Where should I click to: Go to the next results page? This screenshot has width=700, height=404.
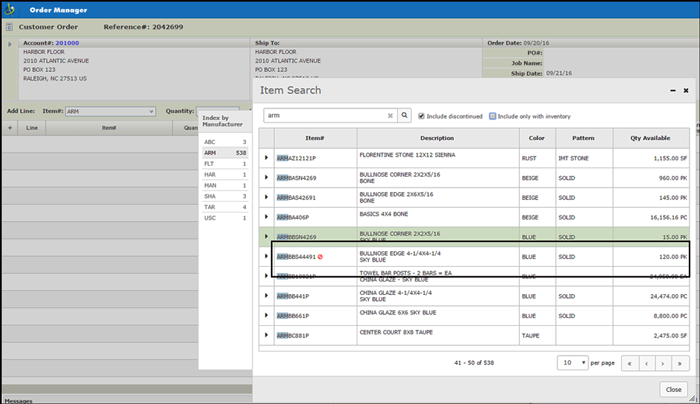(x=663, y=362)
